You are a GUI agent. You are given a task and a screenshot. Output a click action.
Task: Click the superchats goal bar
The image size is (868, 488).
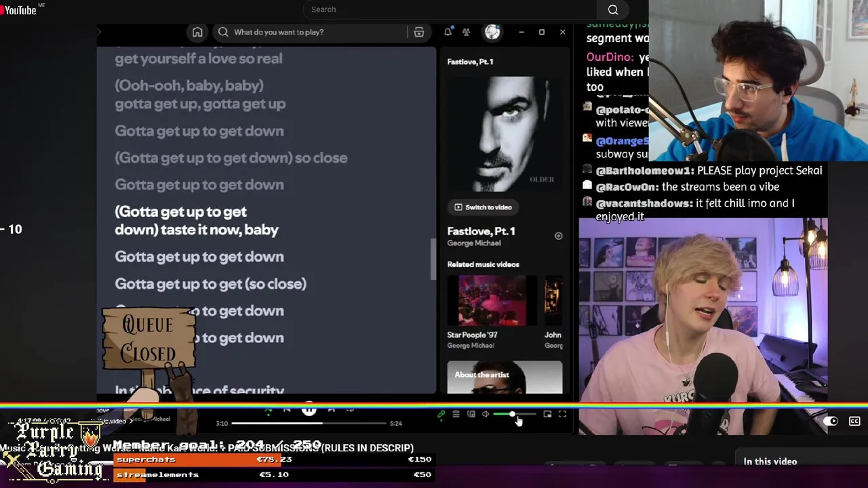[x=273, y=460]
